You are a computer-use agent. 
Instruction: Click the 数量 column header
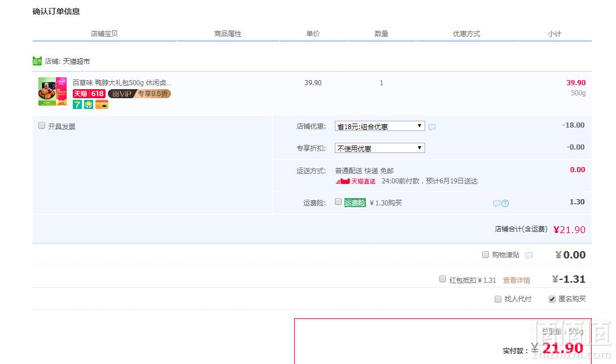pyautogui.click(x=382, y=34)
